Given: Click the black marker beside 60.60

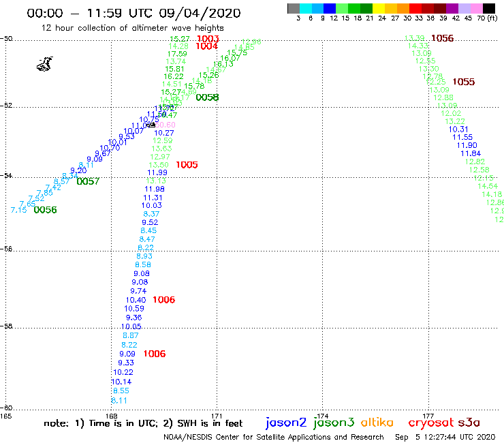Looking at the screenshot, I should click(152, 125).
